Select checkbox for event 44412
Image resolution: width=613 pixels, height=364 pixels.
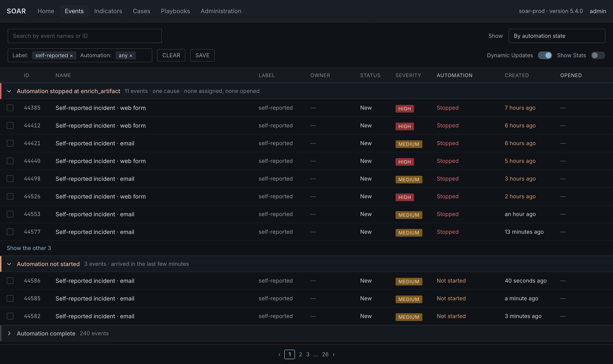pos(10,125)
